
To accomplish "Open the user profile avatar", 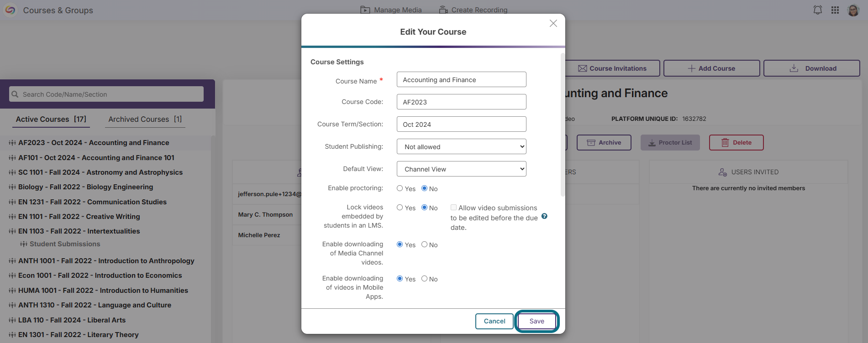I will (x=853, y=10).
